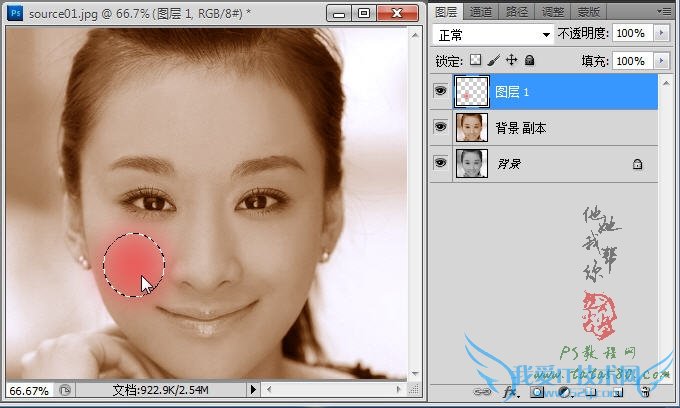
Task: Create new fill or adjustment layer
Action: pos(564,392)
